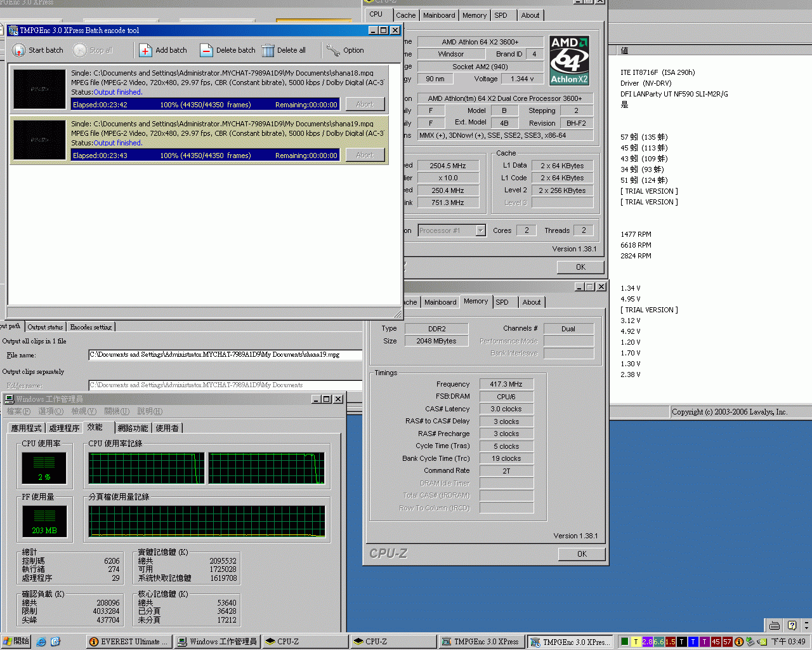This screenshot has height=650, width=812.
Task: Click the 6618 RPM value in EVEREST
Action: 636,245
